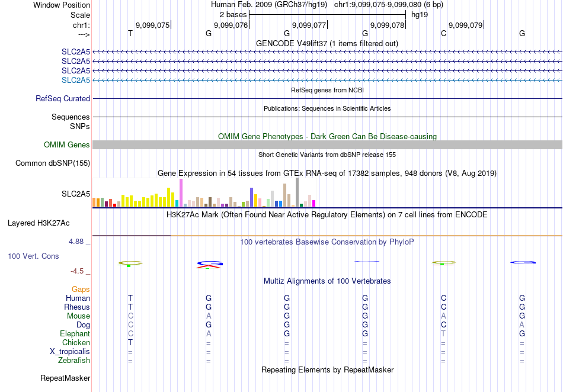Click the SLC2A5 label beside the GTEx bar chart
Screen dimensions: 563x392
tap(76, 194)
